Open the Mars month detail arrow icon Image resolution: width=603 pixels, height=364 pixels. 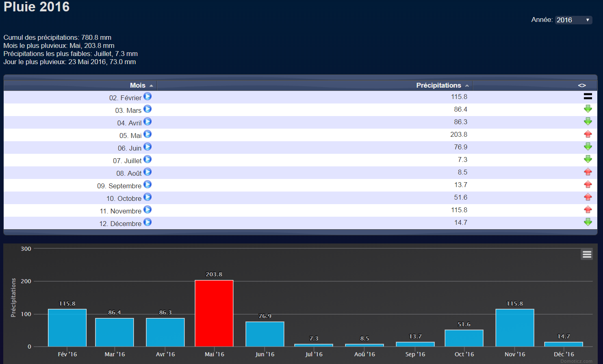tap(147, 109)
